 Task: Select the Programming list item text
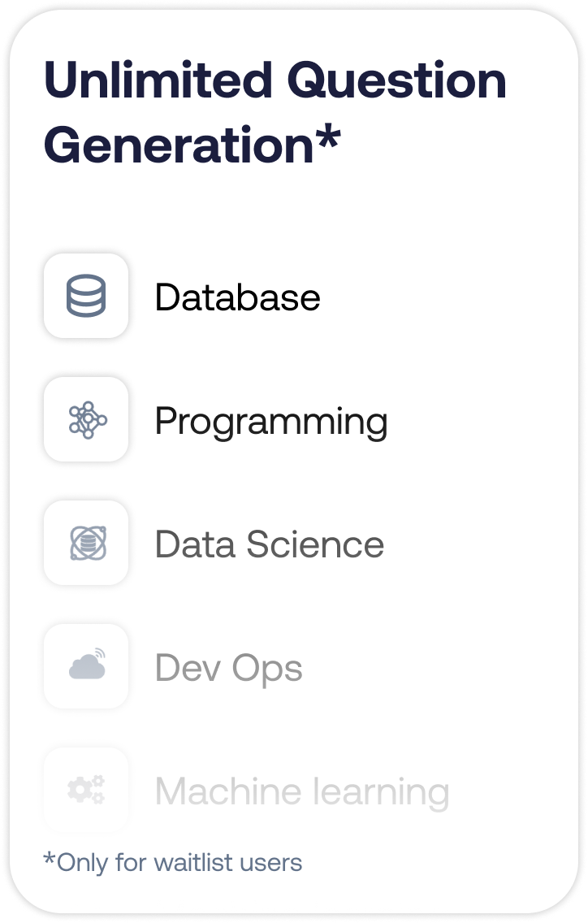(270, 422)
